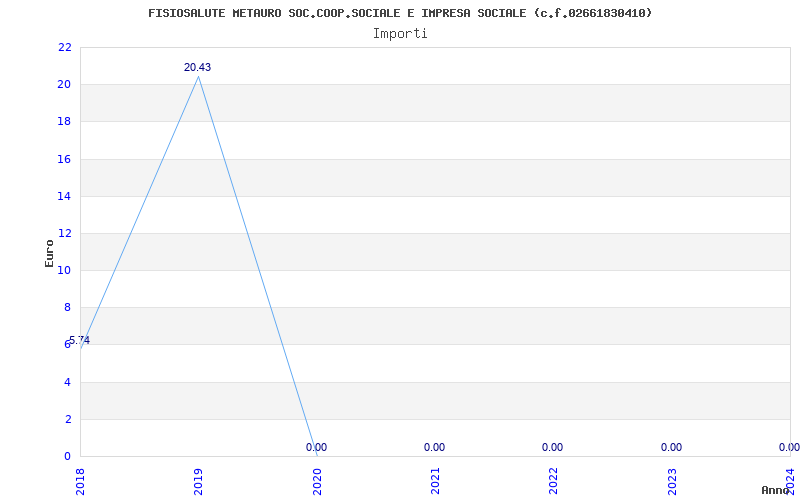Select the 5.74 data point label
The height and width of the screenshot is (500, 800).
[x=79, y=340]
